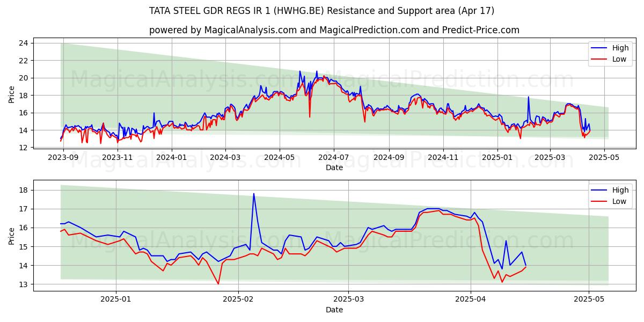644x322 pixels.
Task: Click price tick '20' on top chart
Action: pos(24,78)
